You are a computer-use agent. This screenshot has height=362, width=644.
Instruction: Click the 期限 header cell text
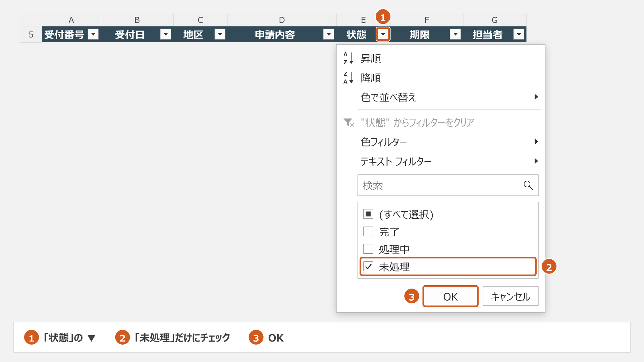tap(420, 35)
